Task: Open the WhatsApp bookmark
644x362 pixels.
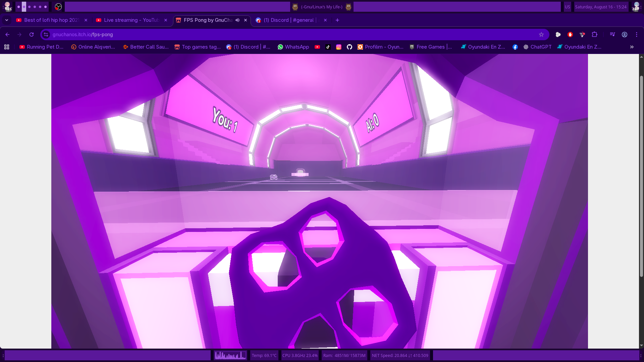Action: click(293, 47)
